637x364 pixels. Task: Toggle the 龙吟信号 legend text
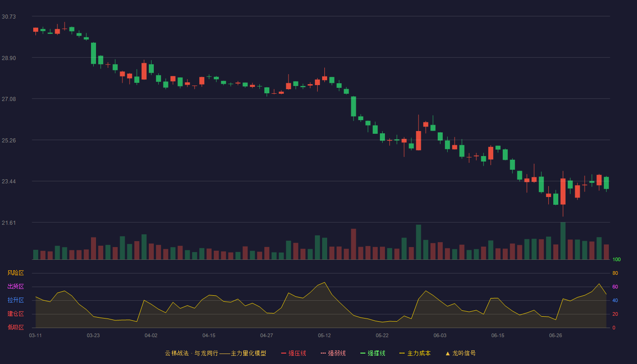464,353
